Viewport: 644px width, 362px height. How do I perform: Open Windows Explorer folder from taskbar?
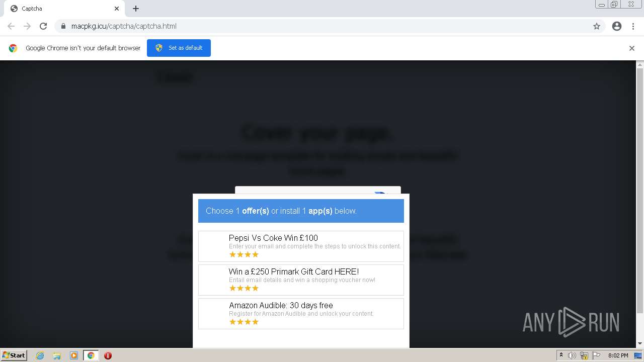coord(57,355)
